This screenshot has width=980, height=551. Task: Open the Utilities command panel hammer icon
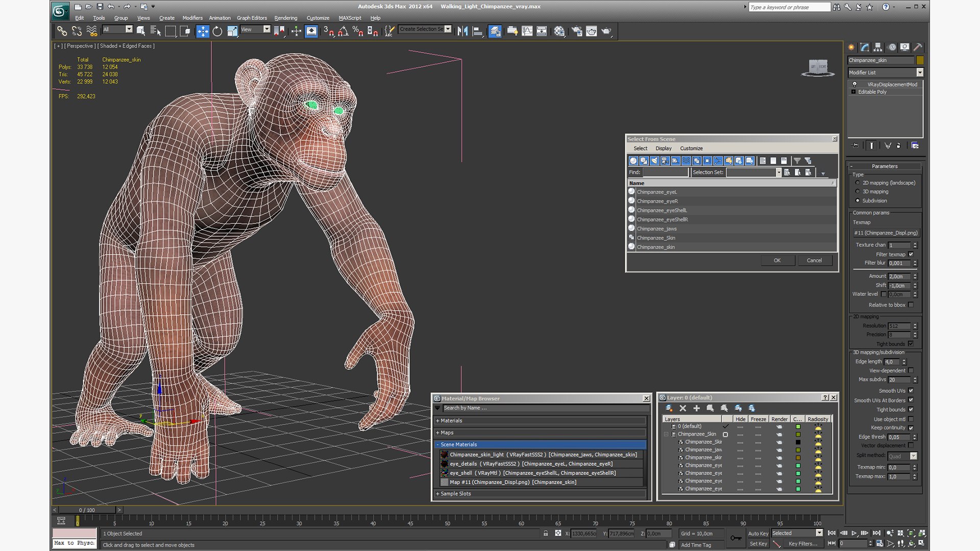click(918, 47)
